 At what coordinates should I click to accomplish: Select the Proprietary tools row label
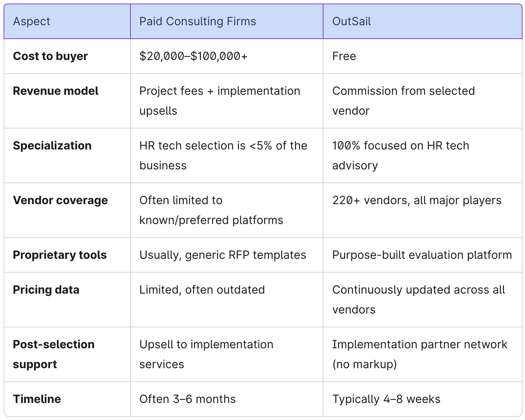[60, 255]
